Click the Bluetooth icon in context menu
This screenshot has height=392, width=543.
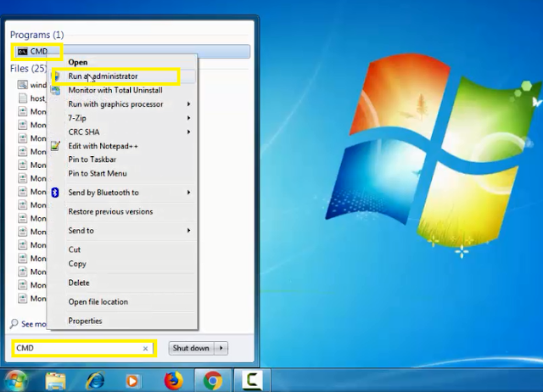click(55, 193)
